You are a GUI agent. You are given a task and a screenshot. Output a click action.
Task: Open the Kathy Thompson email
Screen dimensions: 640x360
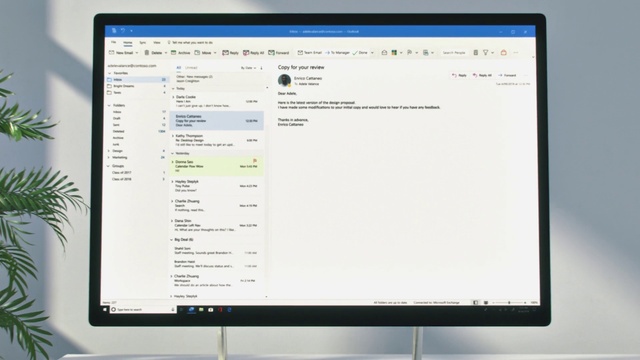(x=216, y=140)
